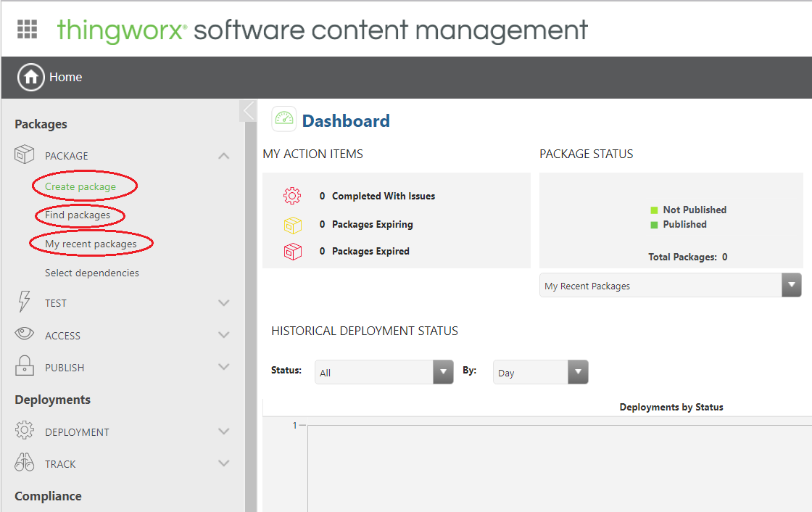The image size is (812, 512).
Task: Open the app launcher waffle grid
Action: 27,28
